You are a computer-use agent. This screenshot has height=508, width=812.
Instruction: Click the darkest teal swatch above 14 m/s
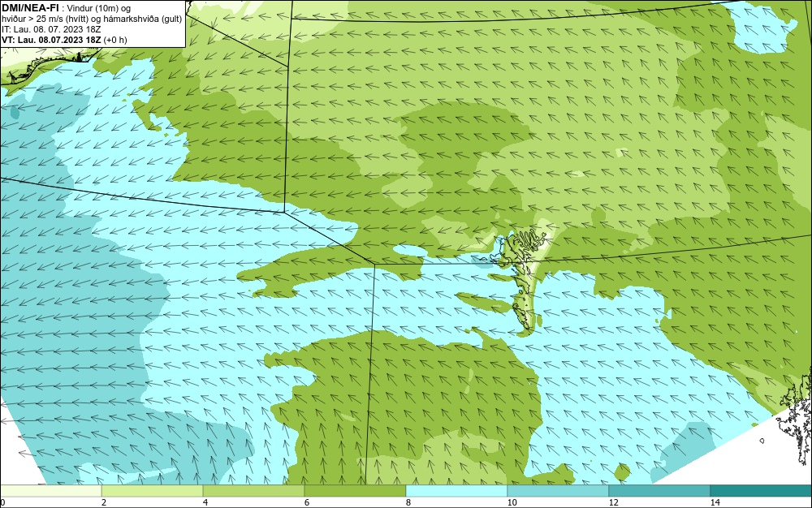(x=762, y=491)
